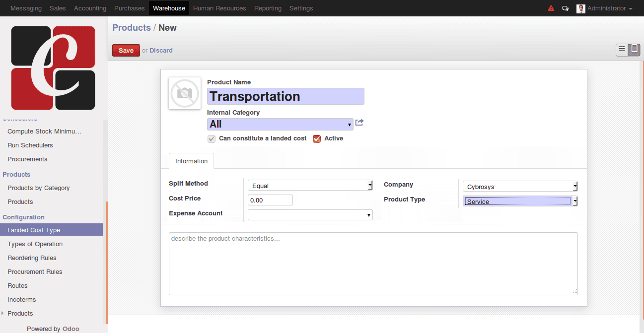Open Reordering Rules sidebar item

32,258
